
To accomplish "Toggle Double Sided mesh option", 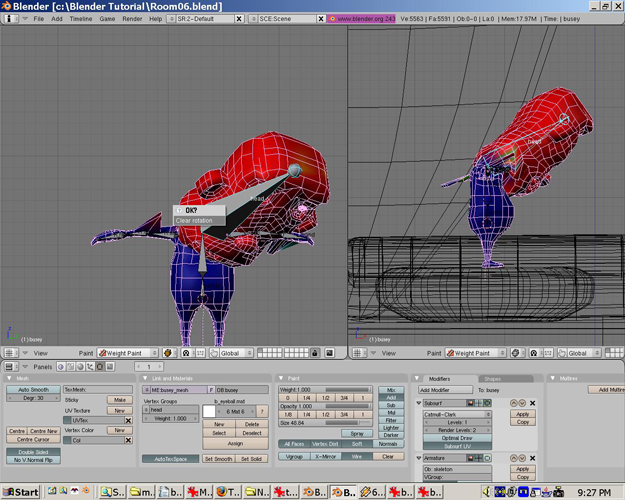I will (x=33, y=452).
